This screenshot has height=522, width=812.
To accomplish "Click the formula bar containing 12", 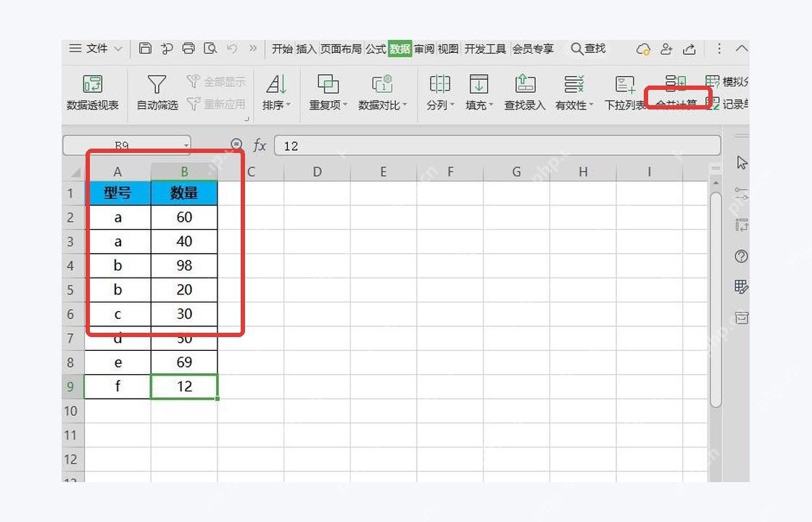I will [x=497, y=146].
